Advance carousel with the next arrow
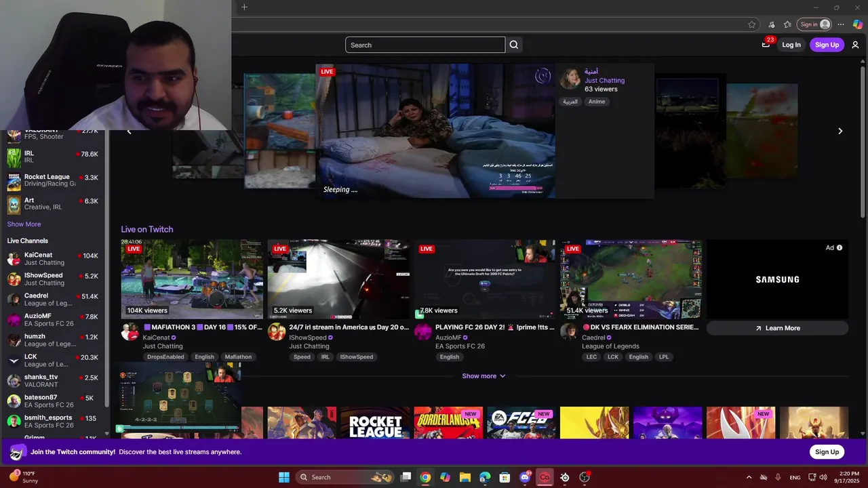 pyautogui.click(x=840, y=131)
